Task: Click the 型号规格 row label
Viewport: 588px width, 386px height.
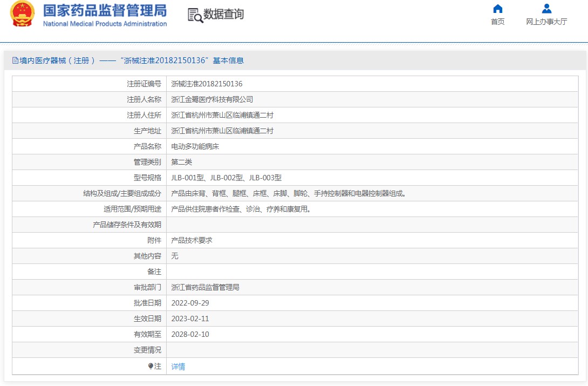Action: click(x=147, y=178)
